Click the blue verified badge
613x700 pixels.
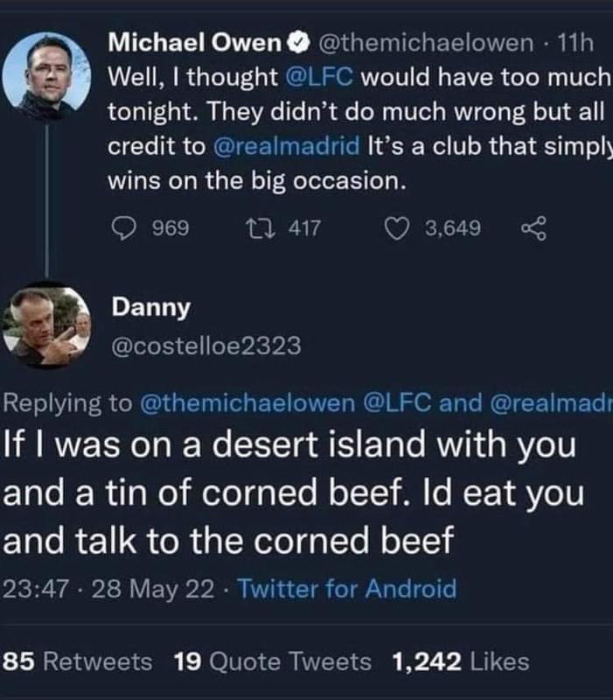(297, 42)
